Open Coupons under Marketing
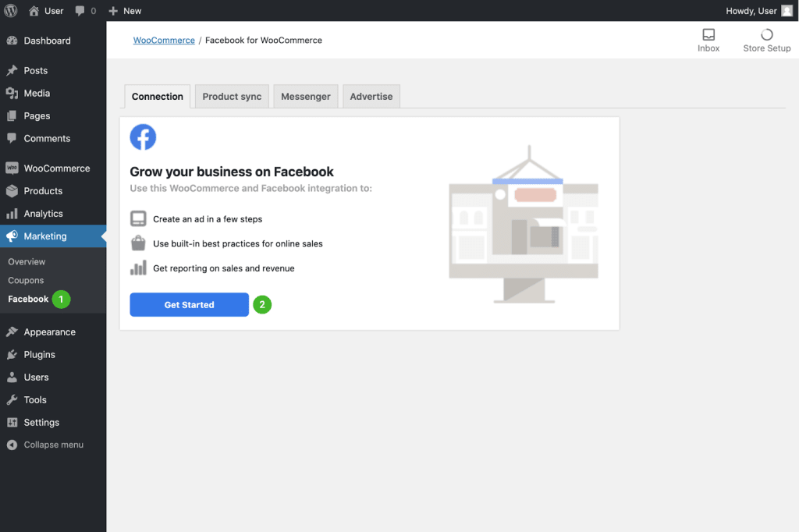The image size is (799, 532). tap(26, 280)
